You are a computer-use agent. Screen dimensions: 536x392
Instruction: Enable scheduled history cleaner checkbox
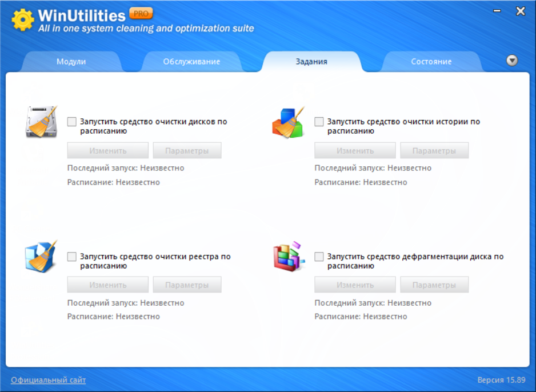tap(319, 122)
